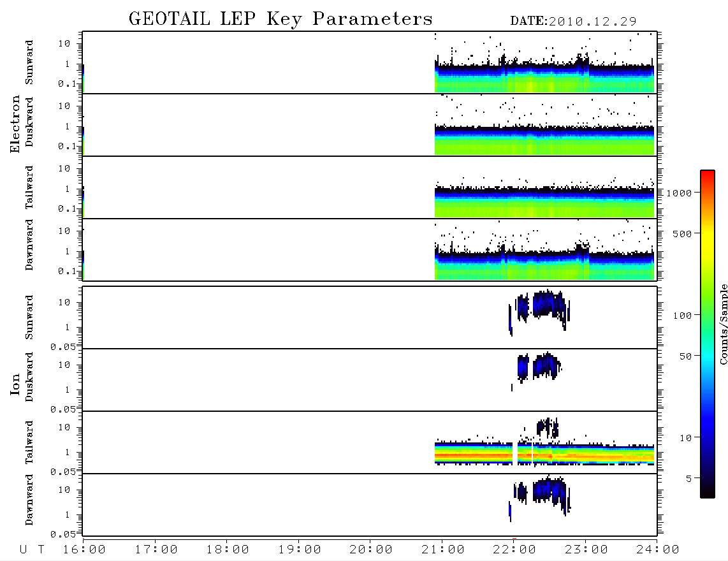Select the "22:00" time tick
Screen dimensions: 728x561
pyautogui.click(x=514, y=550)
